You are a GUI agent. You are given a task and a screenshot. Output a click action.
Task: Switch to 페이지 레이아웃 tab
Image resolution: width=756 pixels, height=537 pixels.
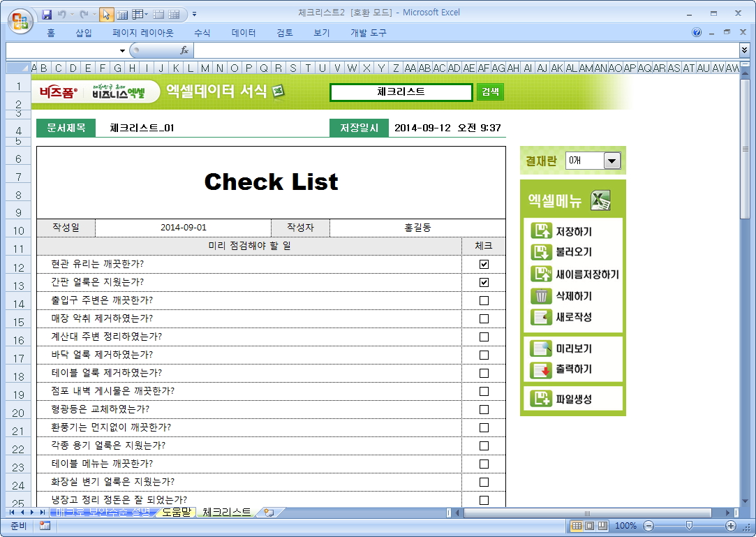(142, 33)
